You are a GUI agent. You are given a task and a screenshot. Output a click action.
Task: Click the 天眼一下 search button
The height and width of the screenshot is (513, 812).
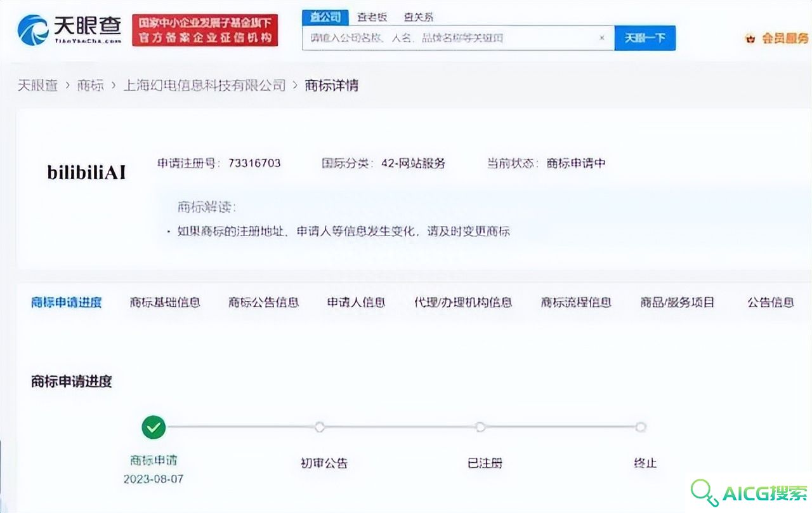tap(645, 38)
